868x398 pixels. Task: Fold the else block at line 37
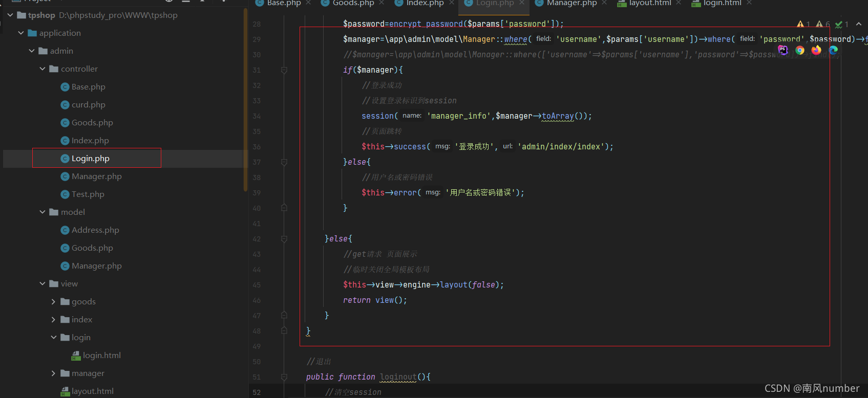tap(284, 162)
